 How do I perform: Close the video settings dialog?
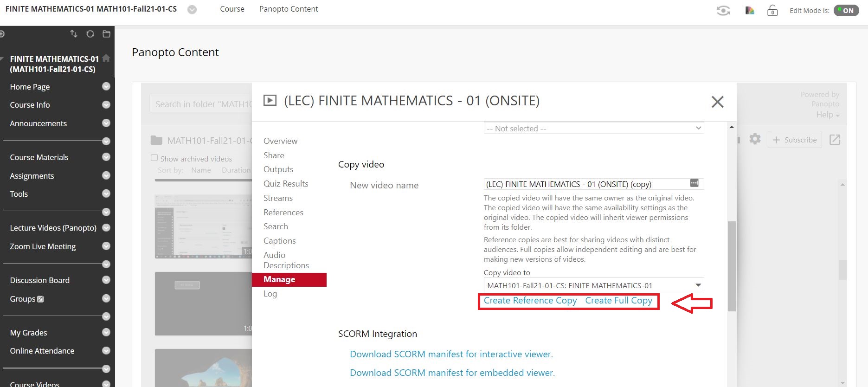point(717,102)
